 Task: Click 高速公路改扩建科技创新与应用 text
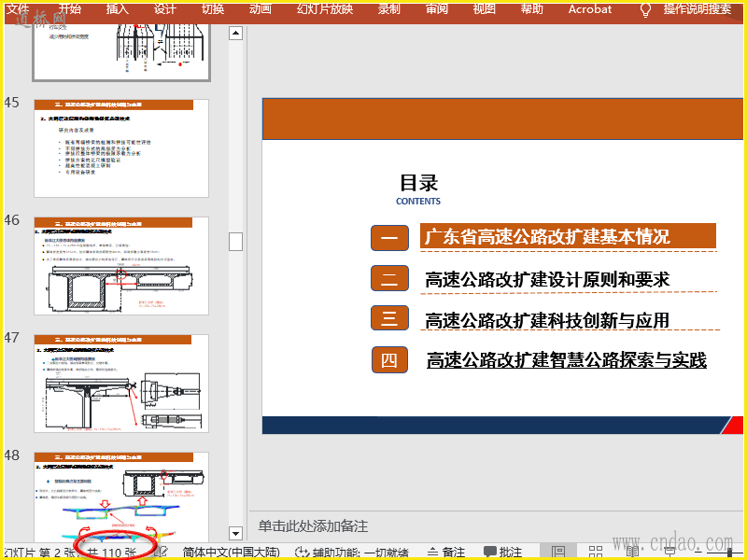pyautogui.click(x=547, y=320)
